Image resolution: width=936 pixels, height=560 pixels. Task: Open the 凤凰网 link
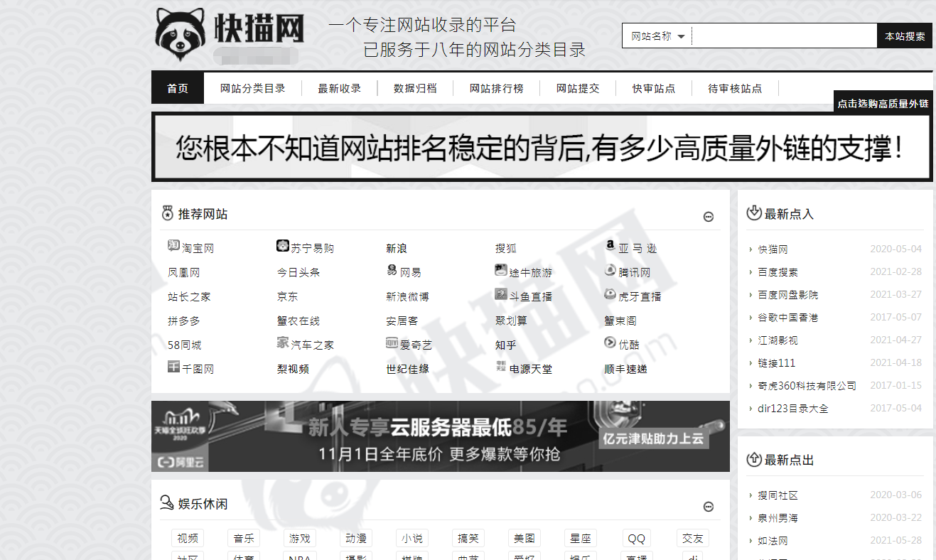click(184, 273)
